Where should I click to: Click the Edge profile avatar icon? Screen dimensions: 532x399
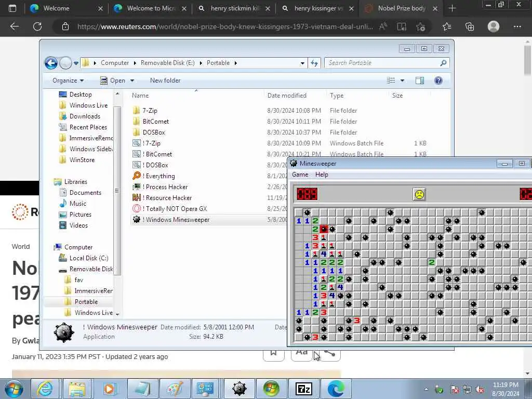(494, 26)
